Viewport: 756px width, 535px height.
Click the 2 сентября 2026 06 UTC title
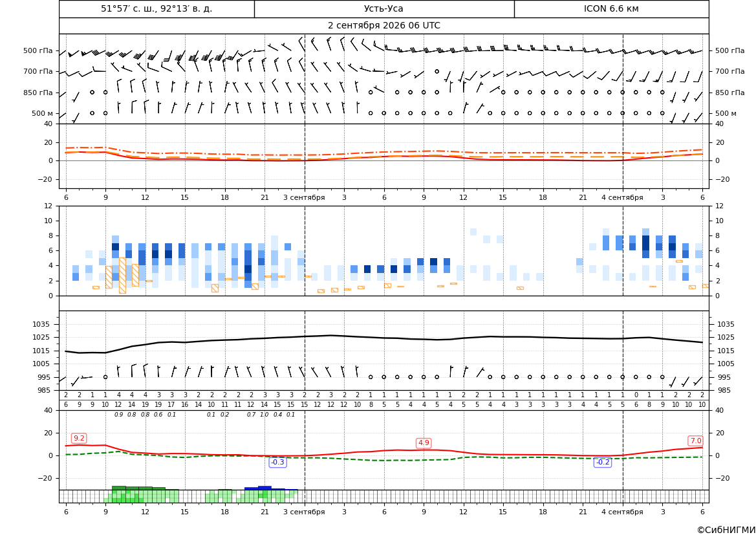(x=383, y=26)
